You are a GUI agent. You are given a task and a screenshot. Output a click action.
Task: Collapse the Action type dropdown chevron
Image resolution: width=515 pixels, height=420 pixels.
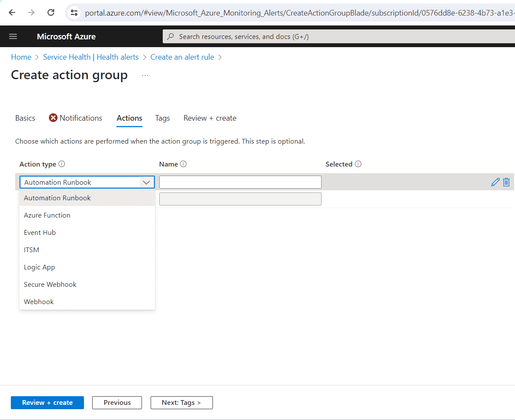[146, 182]
